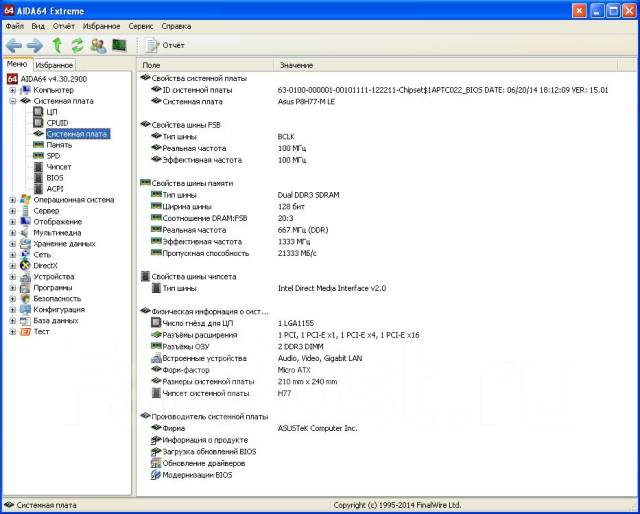Select the BIOS item in tree
Screen dimensions: 640x514
[55, 177]
